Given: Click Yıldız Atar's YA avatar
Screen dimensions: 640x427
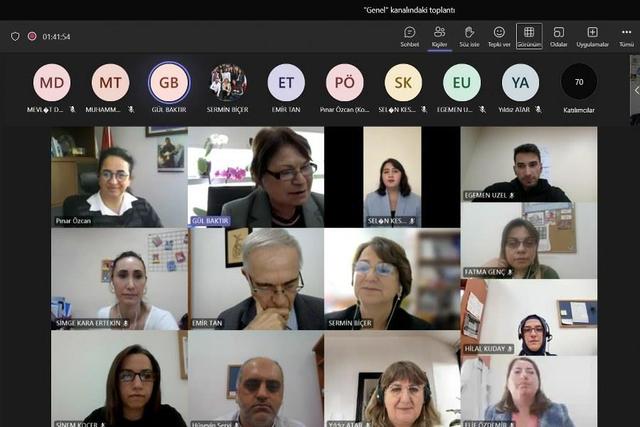Looking at the screenshot, I should (520, 82).
